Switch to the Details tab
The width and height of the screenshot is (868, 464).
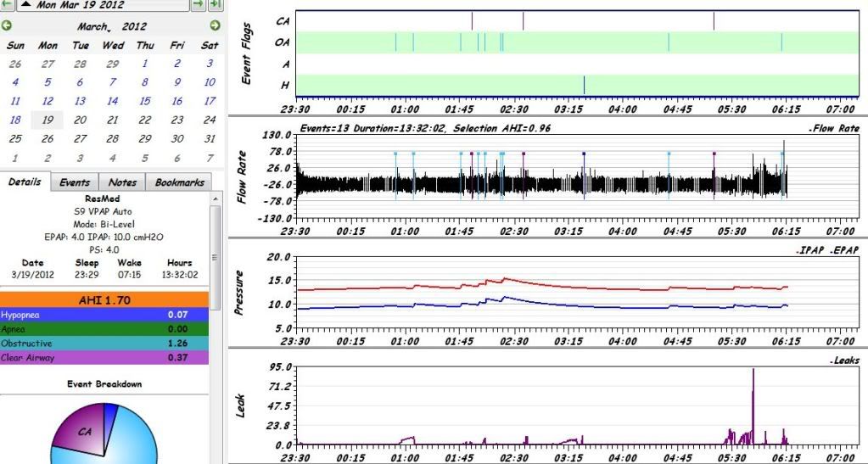[25, 182]
